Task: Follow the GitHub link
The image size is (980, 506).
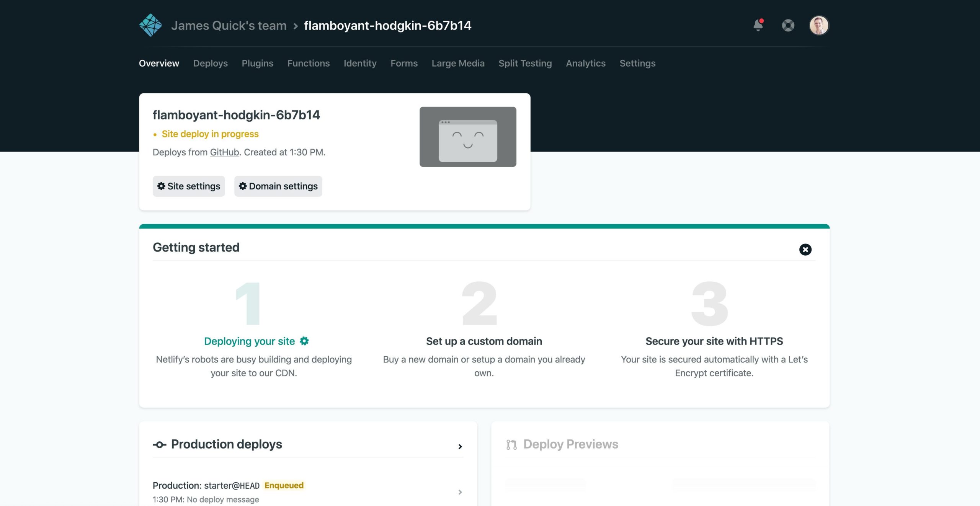Action: click(x=224, y=152)
